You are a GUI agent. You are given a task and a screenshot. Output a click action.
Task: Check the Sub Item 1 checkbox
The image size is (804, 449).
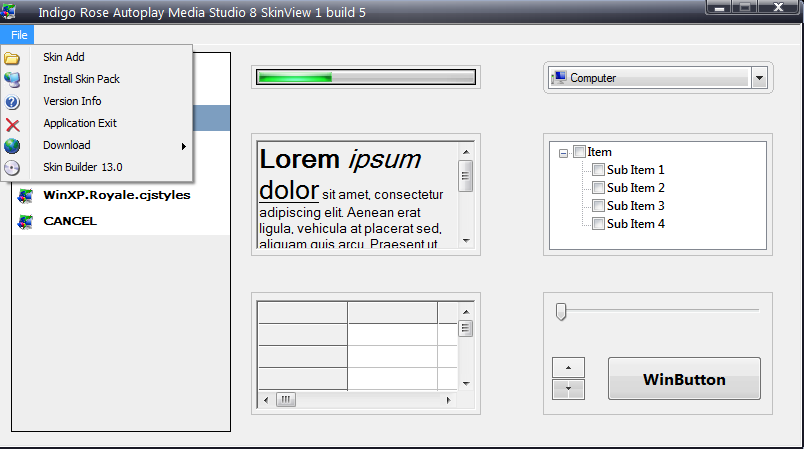[598, 170]
